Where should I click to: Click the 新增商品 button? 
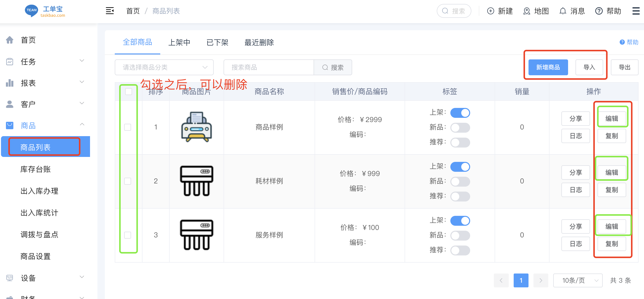[548, 67]
